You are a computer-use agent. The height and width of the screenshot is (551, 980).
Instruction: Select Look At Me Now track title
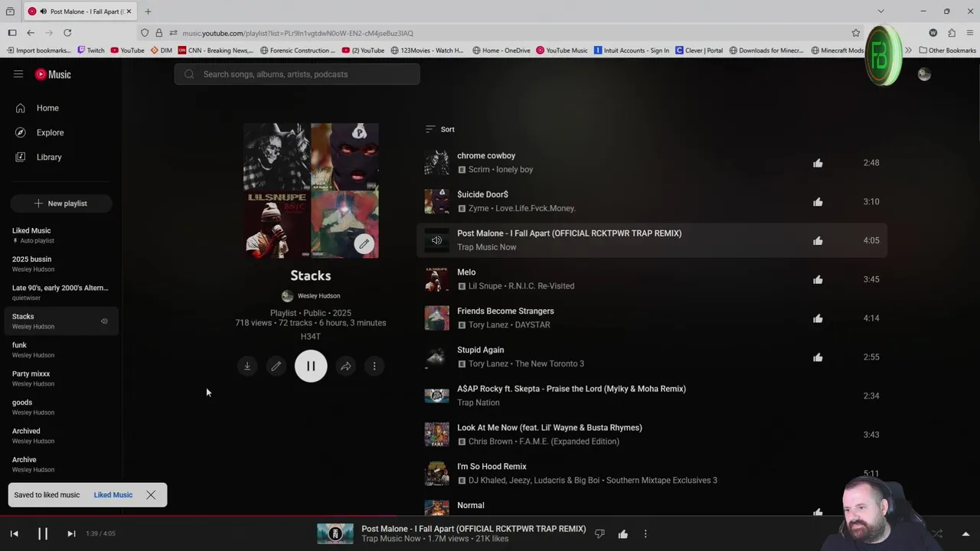tap(550, 428)
